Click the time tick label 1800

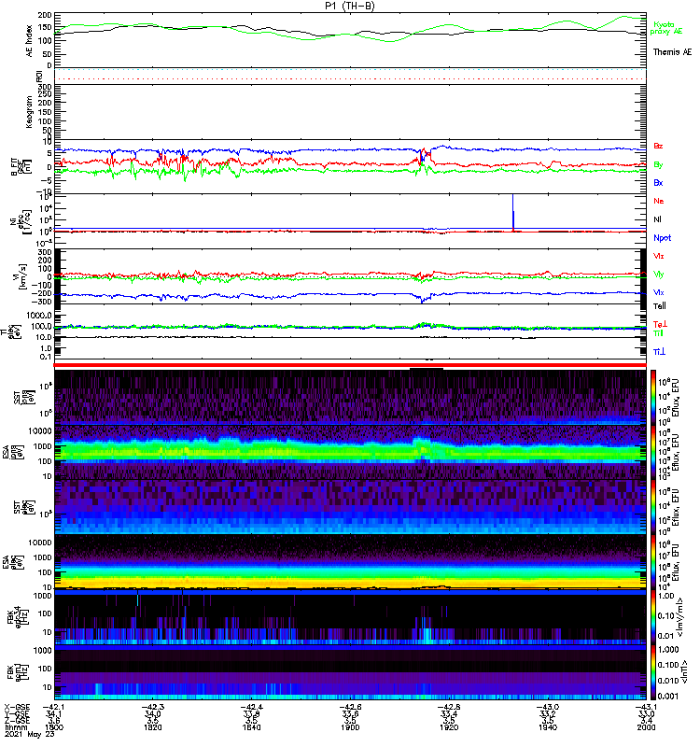click(x=54, y=727)
